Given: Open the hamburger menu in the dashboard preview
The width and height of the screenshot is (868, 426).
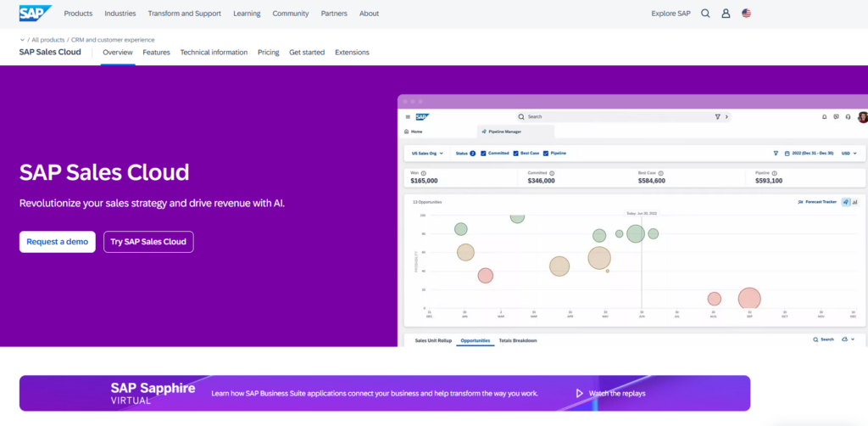Looking at the screenshot, I should coord(408,117).
